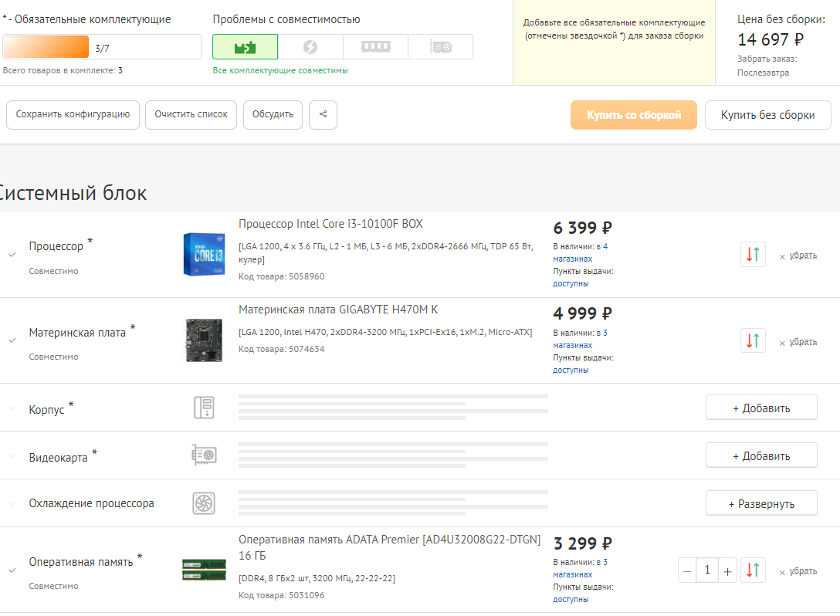Click the share configuration icon button
840x616 pixels.
click(323, 114)
